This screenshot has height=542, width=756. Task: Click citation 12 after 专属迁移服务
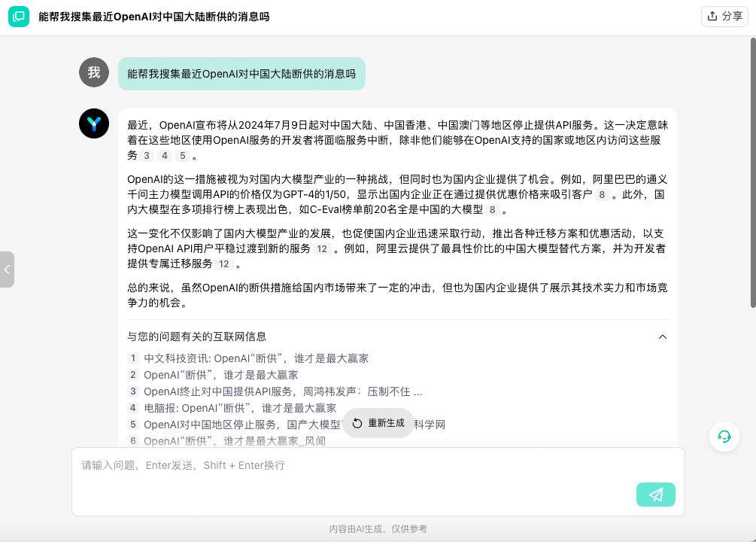point(223,263)
